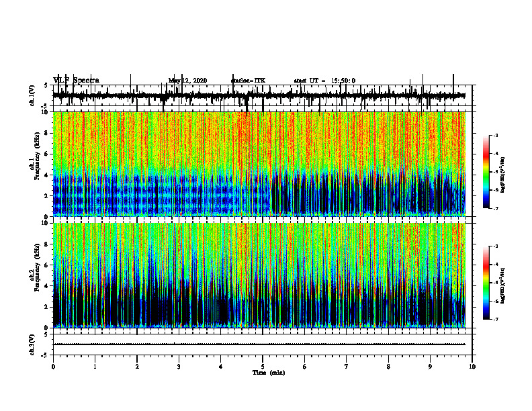Screen dimensions: 532x411
Task: Click the flat ch.3 voltage trace
Action: point(259,345)
